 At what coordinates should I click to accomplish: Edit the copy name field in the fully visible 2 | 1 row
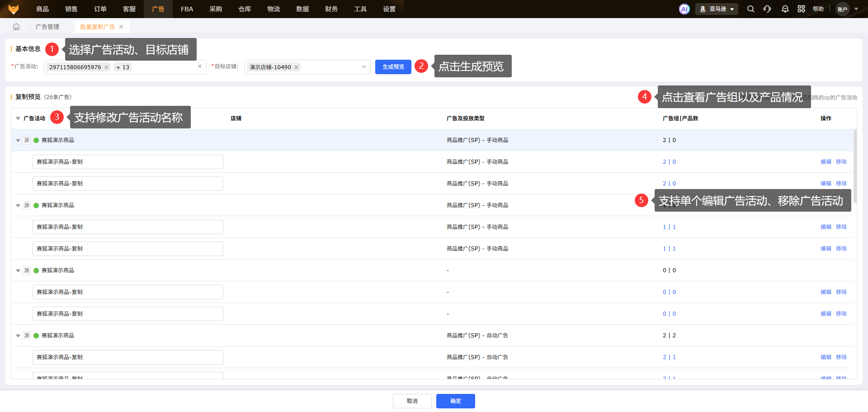128,357
